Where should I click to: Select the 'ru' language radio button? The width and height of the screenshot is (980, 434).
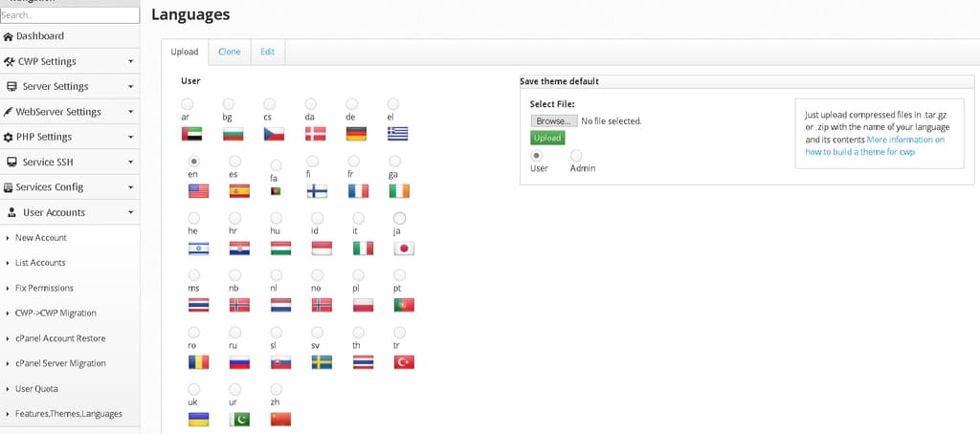[235, 333]
